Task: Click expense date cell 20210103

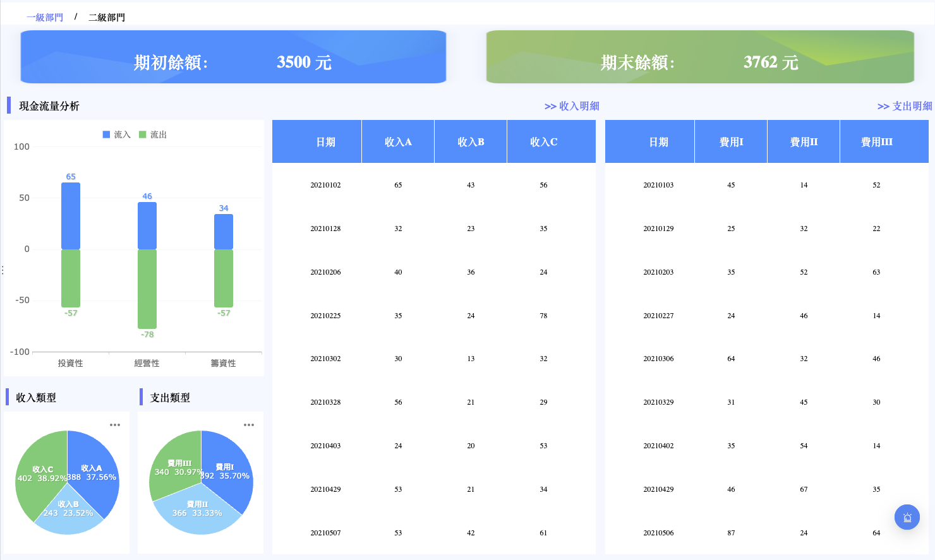Action: pyautogui.click(x=658, y=185)
